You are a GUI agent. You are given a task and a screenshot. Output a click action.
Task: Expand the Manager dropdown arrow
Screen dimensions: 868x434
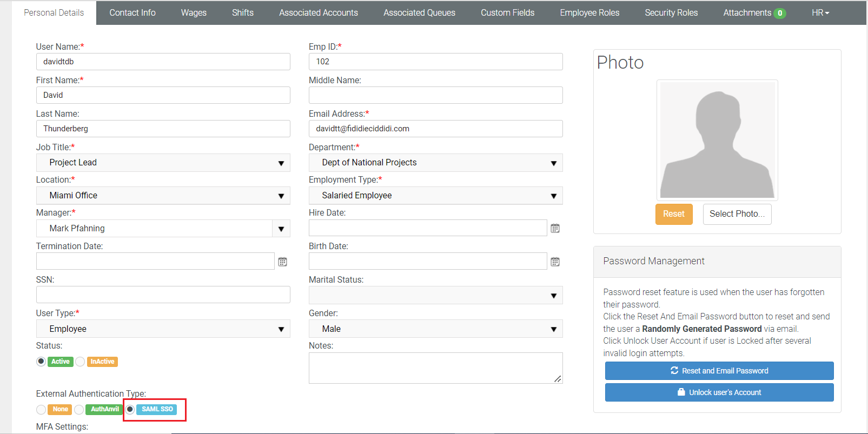click(281, 229)
